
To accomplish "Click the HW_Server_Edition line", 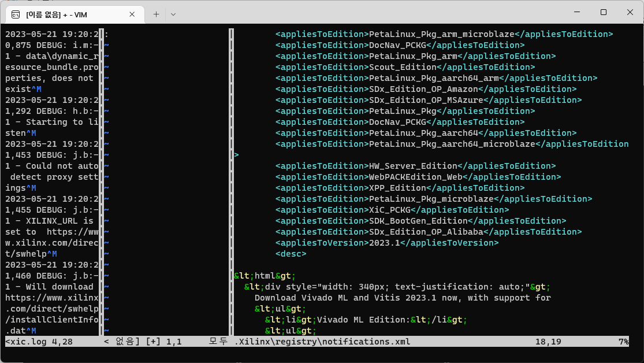I will (x=415, y=166).
